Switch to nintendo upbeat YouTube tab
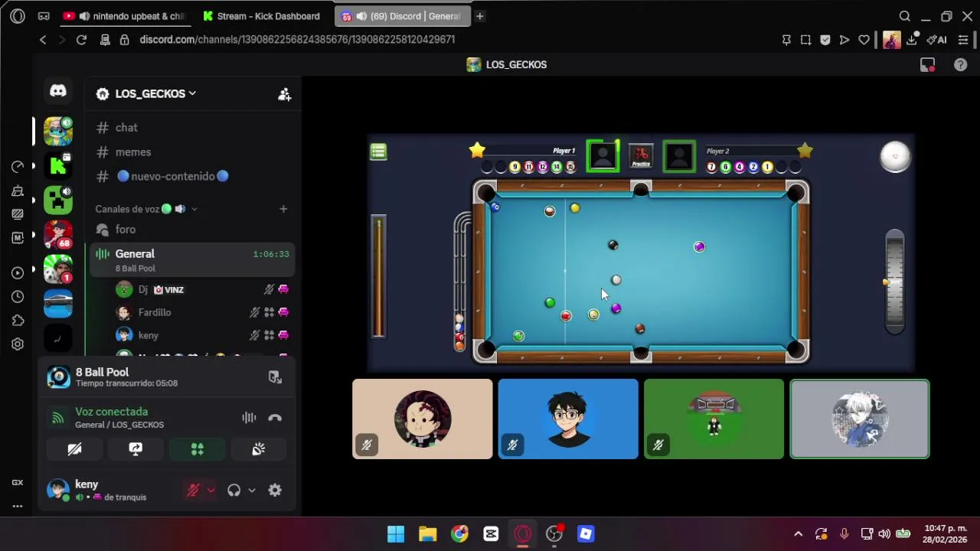Screen dimensions: 980x551 click(x=126, y=16)
